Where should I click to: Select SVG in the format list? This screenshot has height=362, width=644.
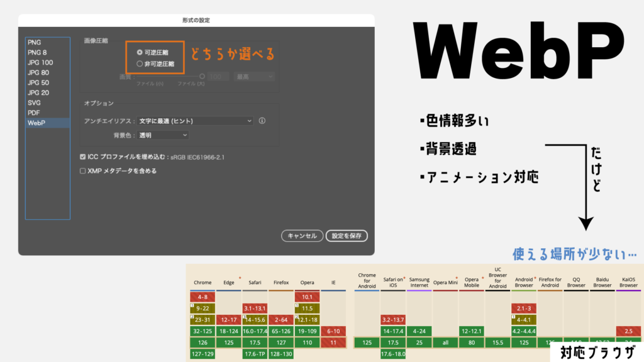pos(34,102)
